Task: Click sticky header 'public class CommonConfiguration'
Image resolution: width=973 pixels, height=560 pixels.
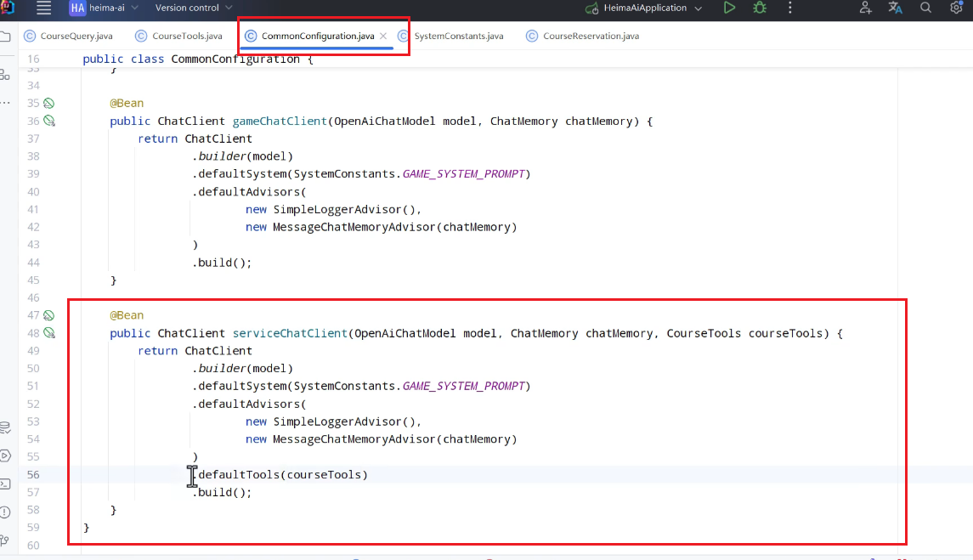Action: (198, 59)
